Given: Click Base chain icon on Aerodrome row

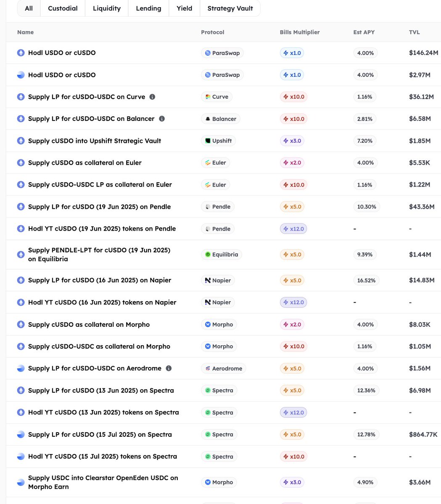Looking at the screenshot, I should click(x=21, y=368).
